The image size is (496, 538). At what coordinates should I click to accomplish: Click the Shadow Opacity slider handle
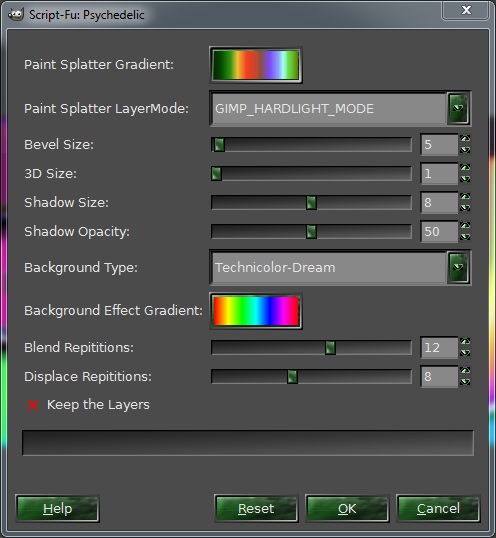point(311,232)
